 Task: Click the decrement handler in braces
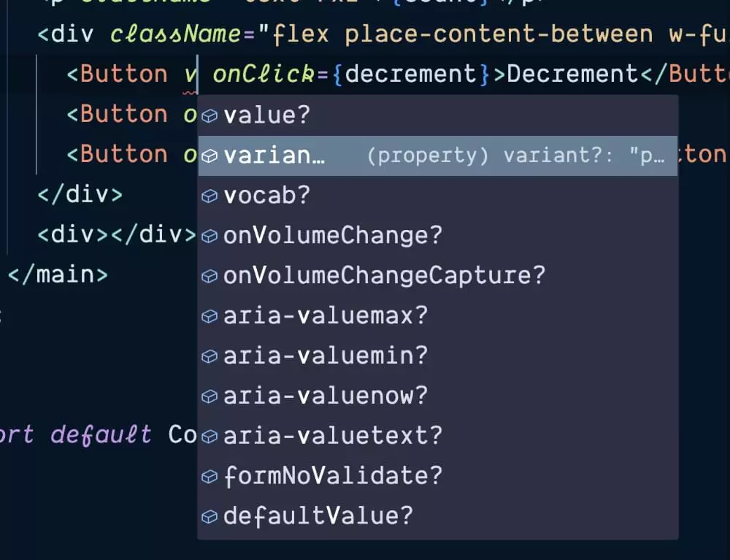click(410, 74)
